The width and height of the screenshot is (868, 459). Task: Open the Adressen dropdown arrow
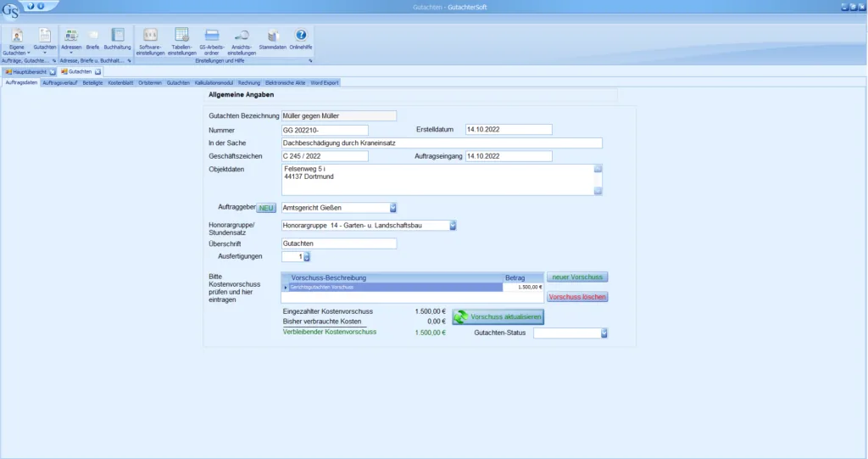coord(71,53)
